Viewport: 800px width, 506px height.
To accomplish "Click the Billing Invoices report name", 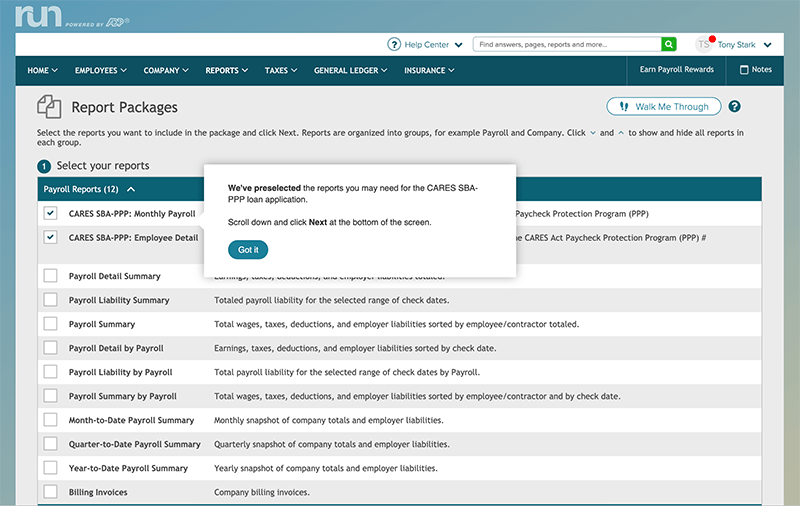I will point(98,492).
